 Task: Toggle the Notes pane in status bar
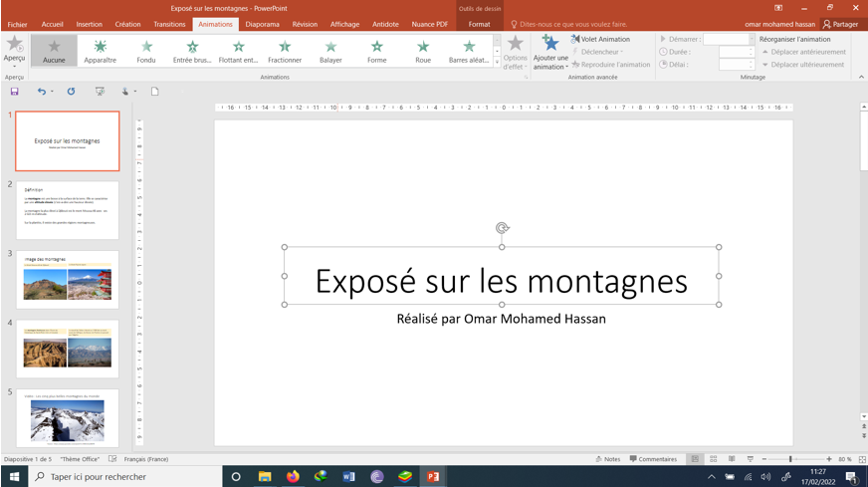tap(607, 459)
